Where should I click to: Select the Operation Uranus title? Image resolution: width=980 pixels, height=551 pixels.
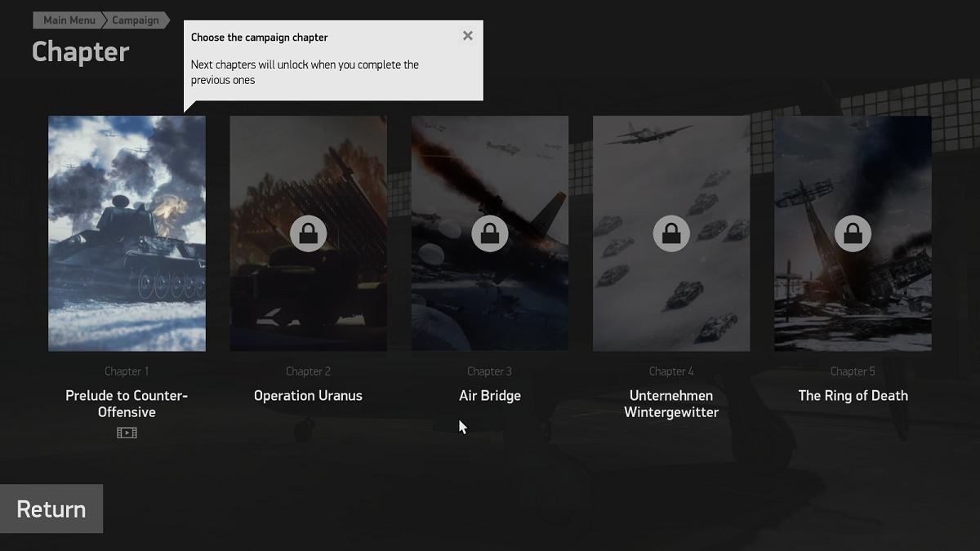308,396
